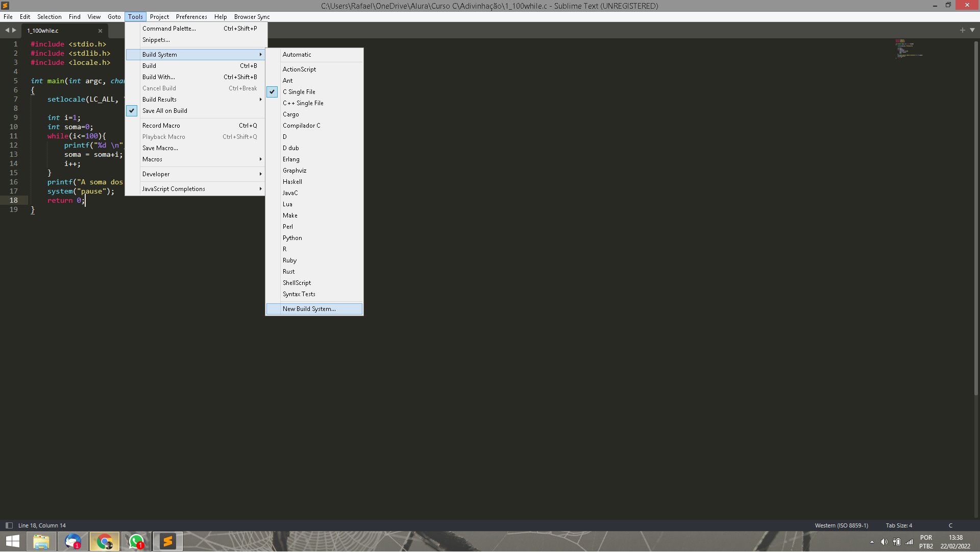Select Compilador C build system

coord(314,126)
